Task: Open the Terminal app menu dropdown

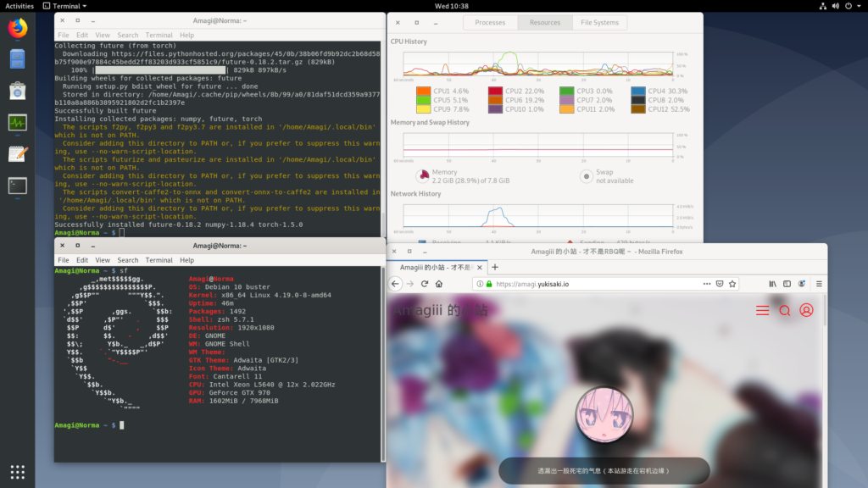Action: point(64,6)
